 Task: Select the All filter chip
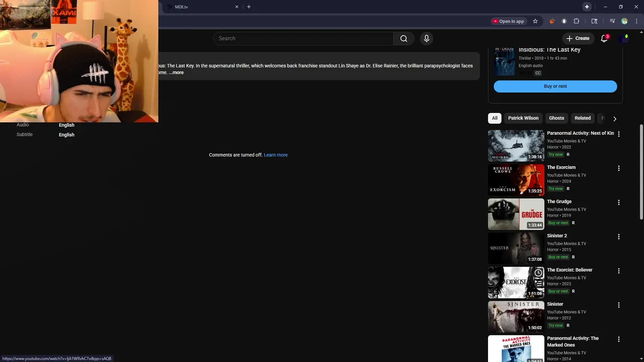[x=495, y=118]
